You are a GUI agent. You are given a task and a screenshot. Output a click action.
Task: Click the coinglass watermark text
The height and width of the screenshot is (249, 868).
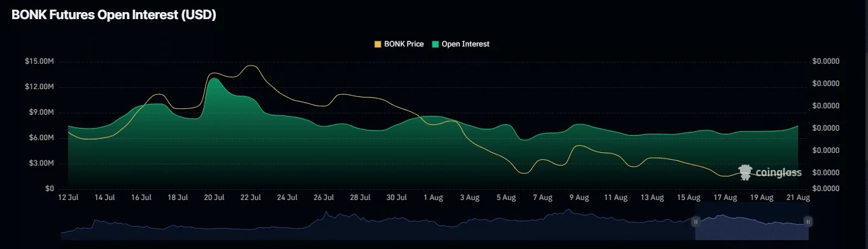[778, 173]
